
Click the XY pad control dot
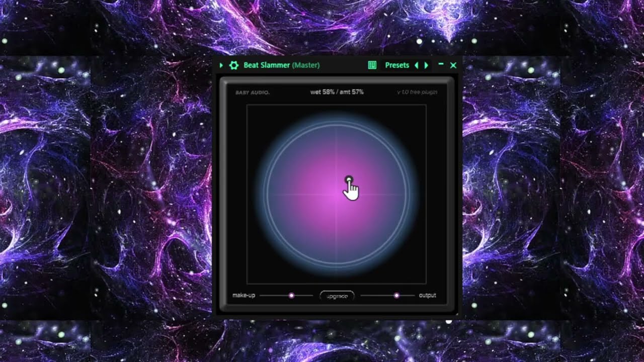349,179
